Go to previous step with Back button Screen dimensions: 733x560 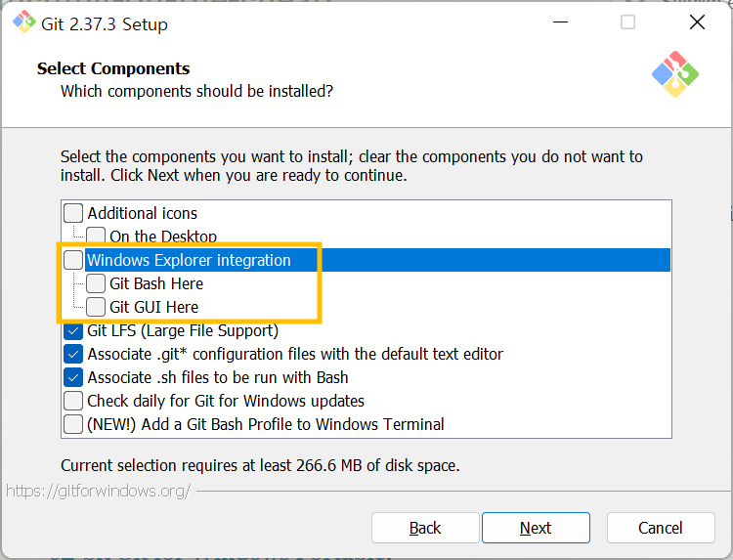pyautogui.click(x=425, y=528)
